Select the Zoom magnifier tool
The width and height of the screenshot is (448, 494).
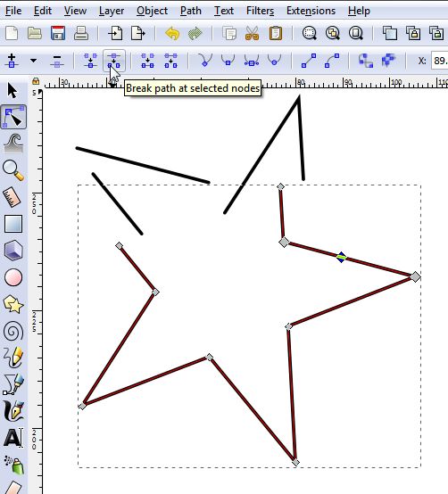(13, 170)
